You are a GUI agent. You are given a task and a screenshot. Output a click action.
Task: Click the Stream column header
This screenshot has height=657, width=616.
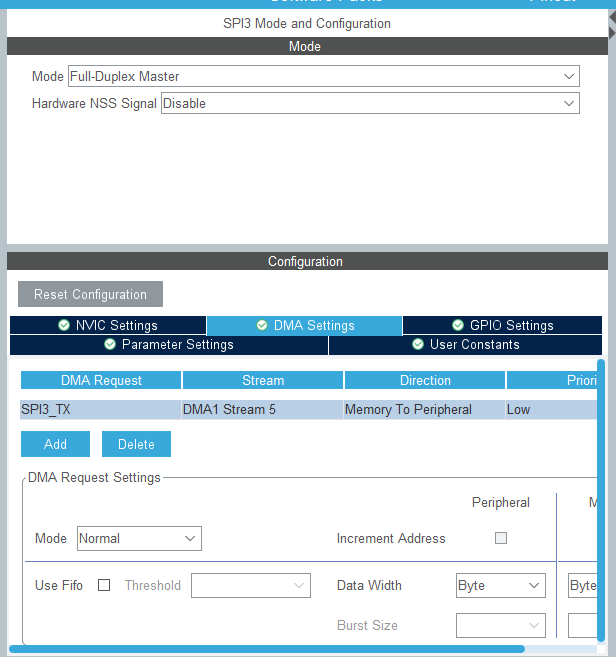(x=263, y=380)
